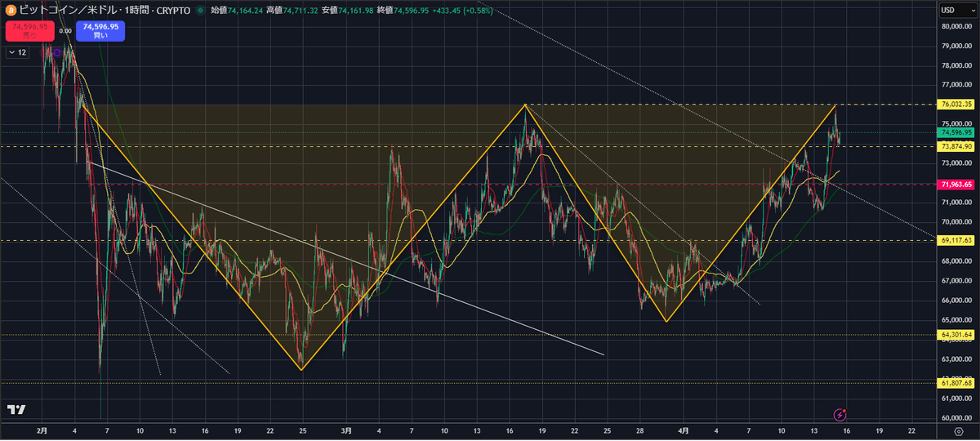Click the 80,000.00 price scale label
The image size is (980, 441).
(956, 26)
